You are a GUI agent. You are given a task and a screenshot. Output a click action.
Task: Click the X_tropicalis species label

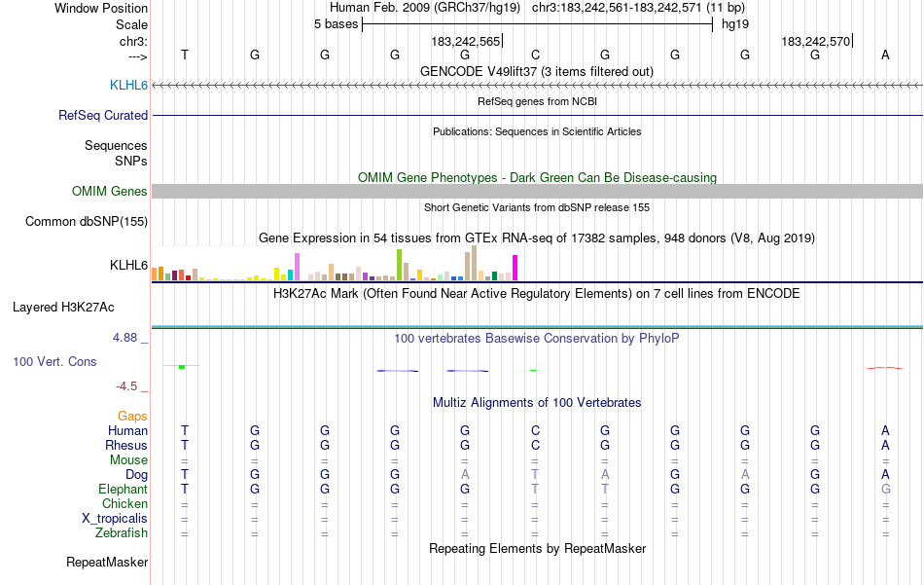pyautogui.click(x=115, y=519)
